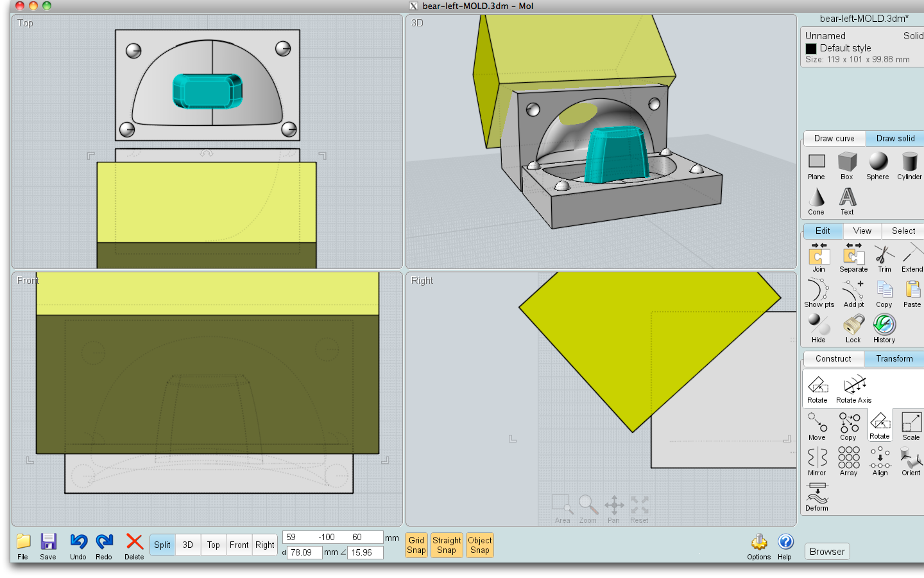Switch to Top view layout

(x=214, y=545)
